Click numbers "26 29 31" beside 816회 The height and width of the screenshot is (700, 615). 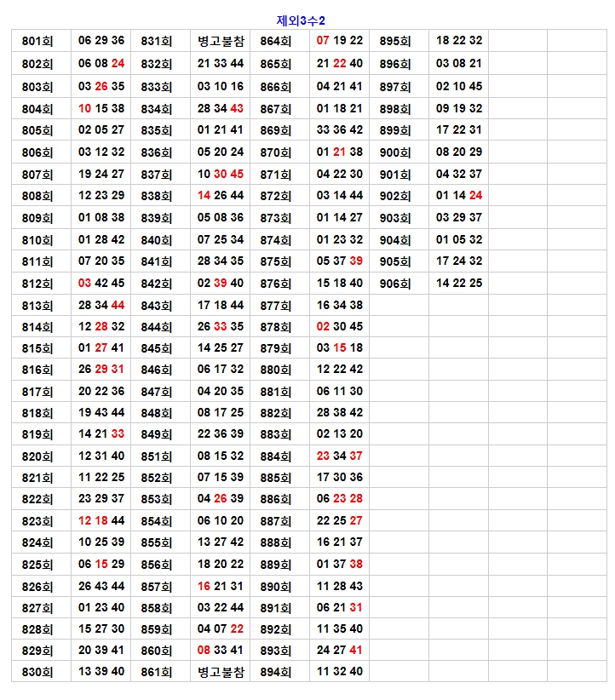101,370
